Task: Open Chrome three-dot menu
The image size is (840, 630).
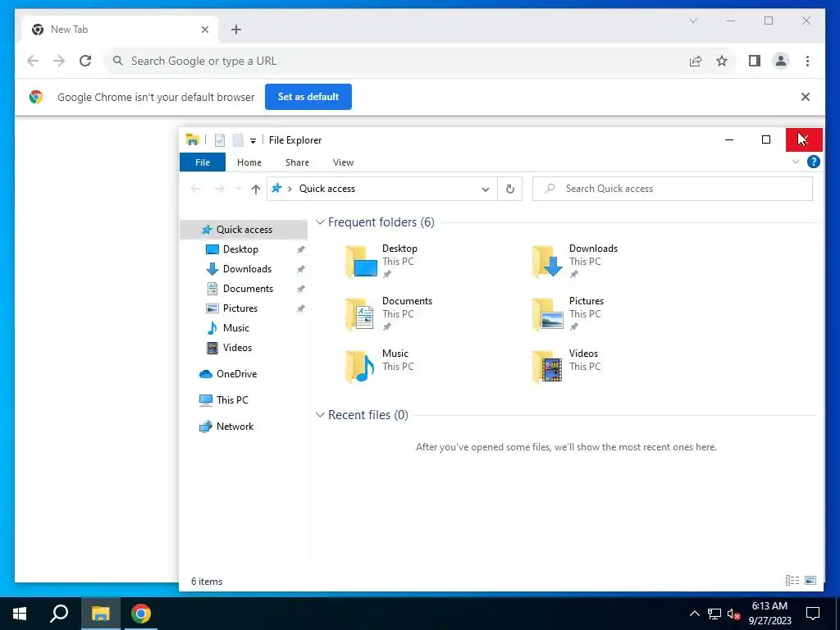Action: pos(807,61)
